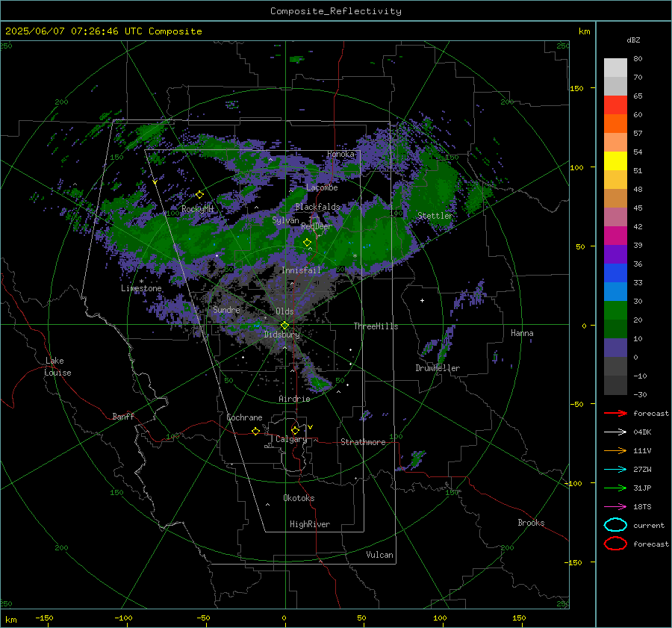Click the white 04DK arrow icon
The width and height of the screenshot is (672, 628).
(615, 432)
